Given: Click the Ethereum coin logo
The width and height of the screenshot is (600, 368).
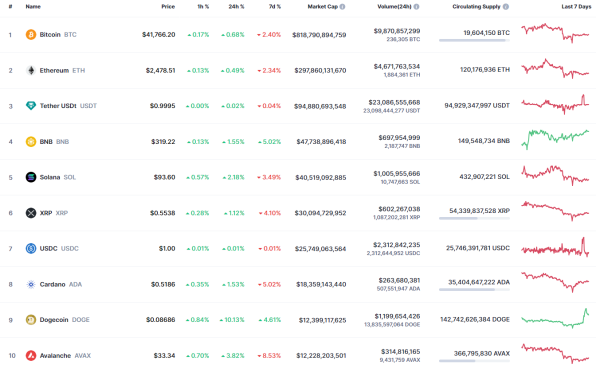Looking at the screenshot, I should click(31, 70).
